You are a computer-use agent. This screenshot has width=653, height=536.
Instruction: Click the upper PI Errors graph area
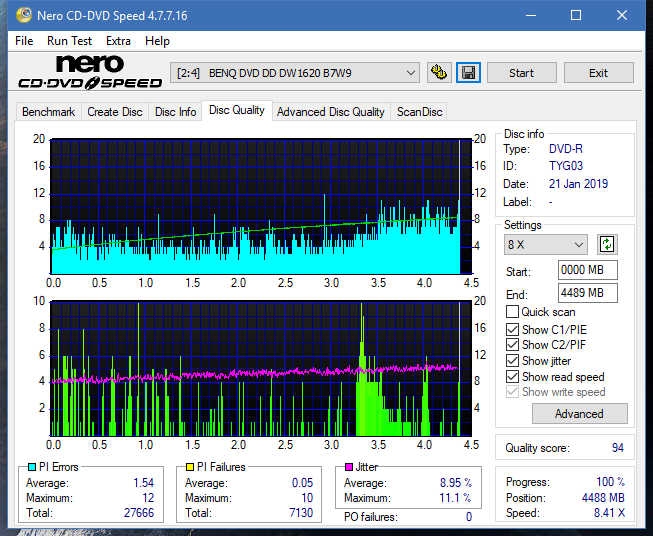[261, 206]
